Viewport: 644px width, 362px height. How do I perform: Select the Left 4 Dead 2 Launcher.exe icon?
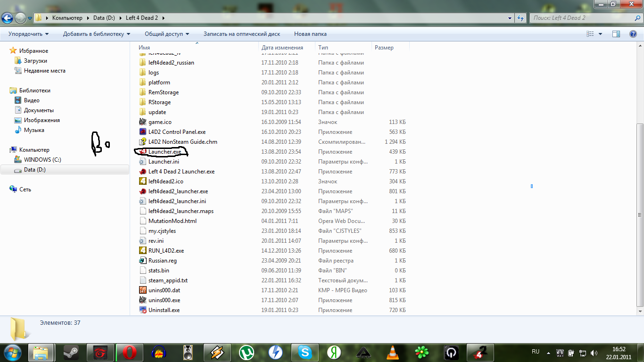point(143,172)
